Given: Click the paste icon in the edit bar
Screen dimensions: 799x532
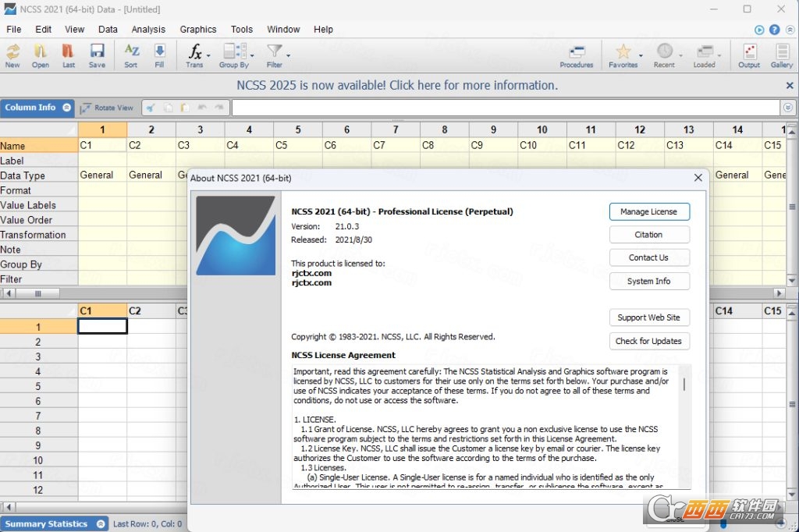Looking at the screenshot, I should click(x=185, y=108).
